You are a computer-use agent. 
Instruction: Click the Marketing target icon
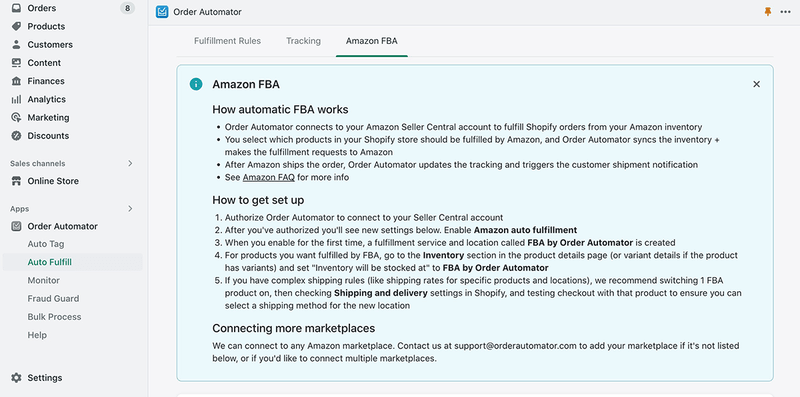[x=16, y=117]
